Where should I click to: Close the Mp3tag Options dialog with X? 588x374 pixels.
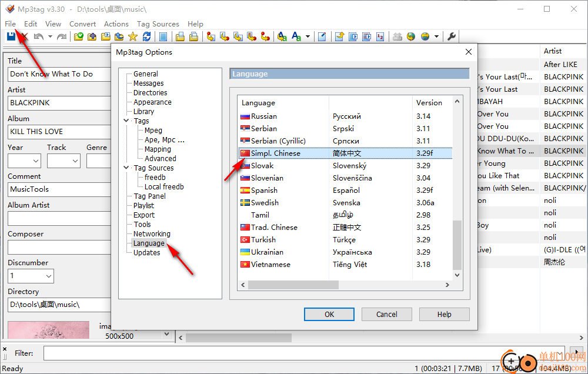(x=469, y=52)
